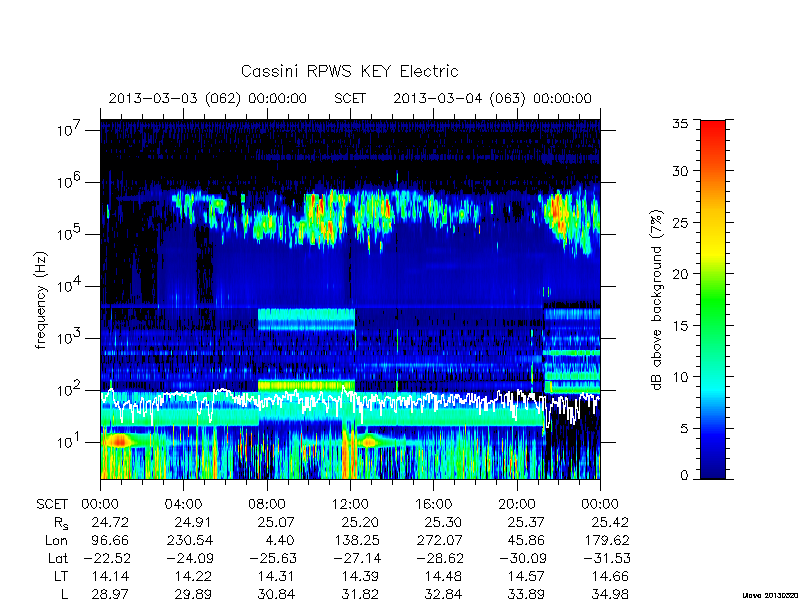Click the Lat value -27.14

[357, 558]
